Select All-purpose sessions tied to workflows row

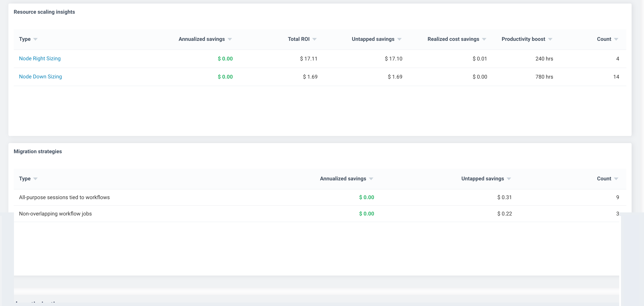pyautogui.click(x=64, y=197)
